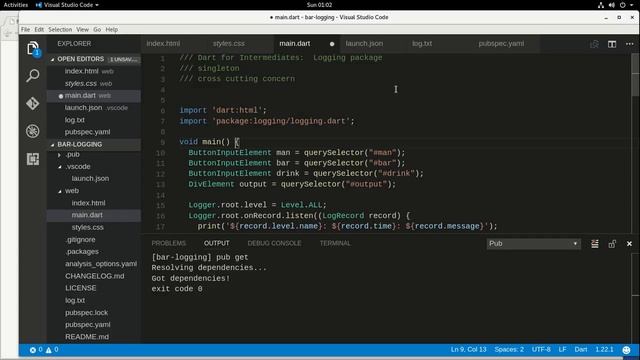Change language mode via Dart status item
Image resolution: width=640 pixels, height=360 pixels.
(x=580, y=350)
